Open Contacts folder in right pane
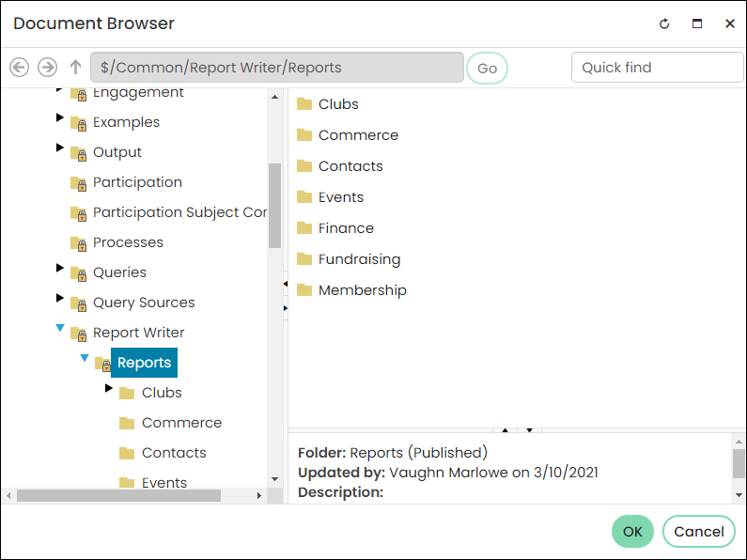This screenshot has width=747, height=560. (x=350, y=165)
